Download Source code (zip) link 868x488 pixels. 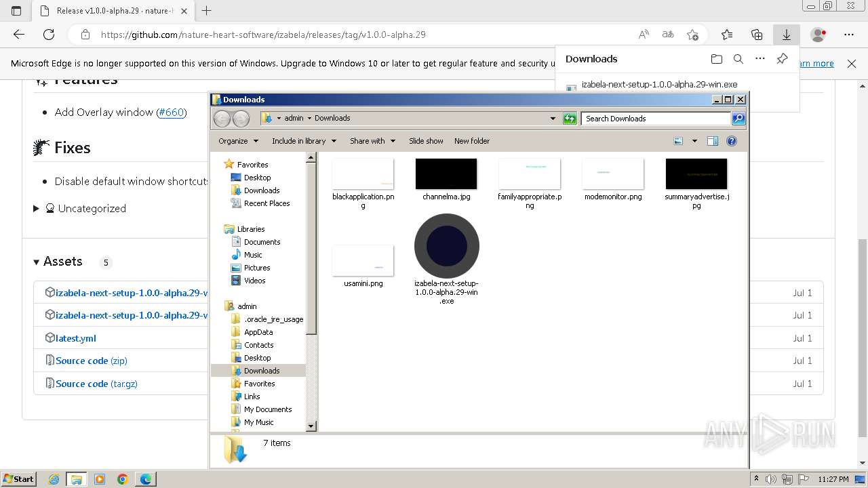pos(92,361)
